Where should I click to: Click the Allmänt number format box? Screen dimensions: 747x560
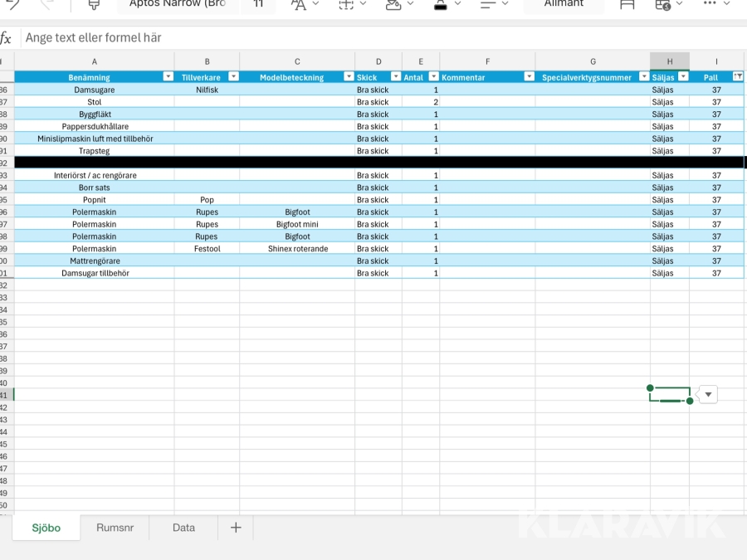564,5
